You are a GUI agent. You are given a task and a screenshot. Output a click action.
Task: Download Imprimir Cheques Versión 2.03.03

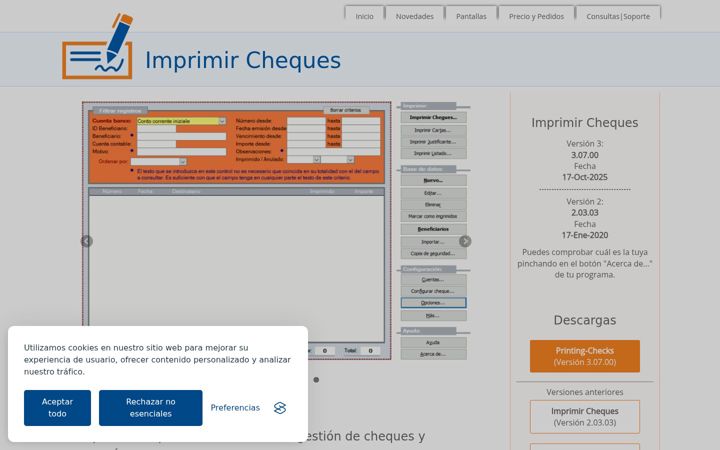click(x=585, y=417)
